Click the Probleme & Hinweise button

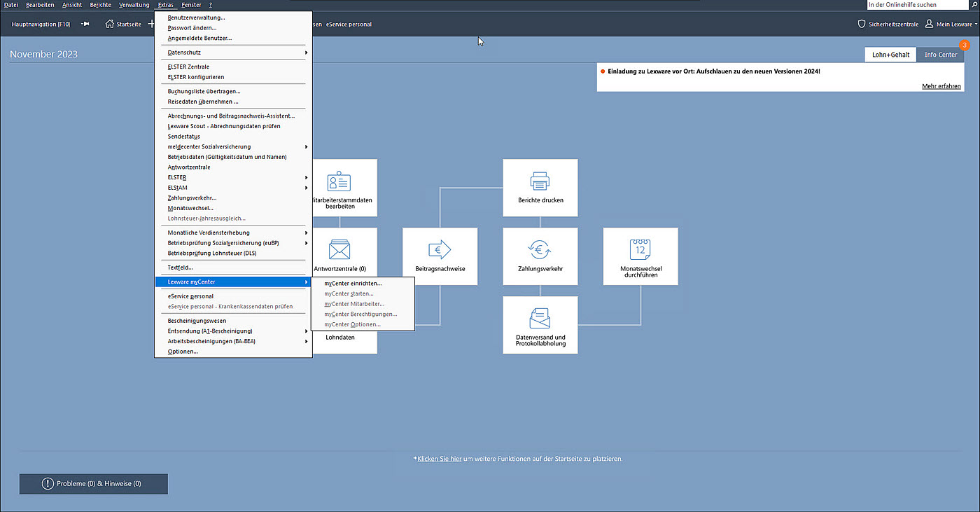point(93,483)
